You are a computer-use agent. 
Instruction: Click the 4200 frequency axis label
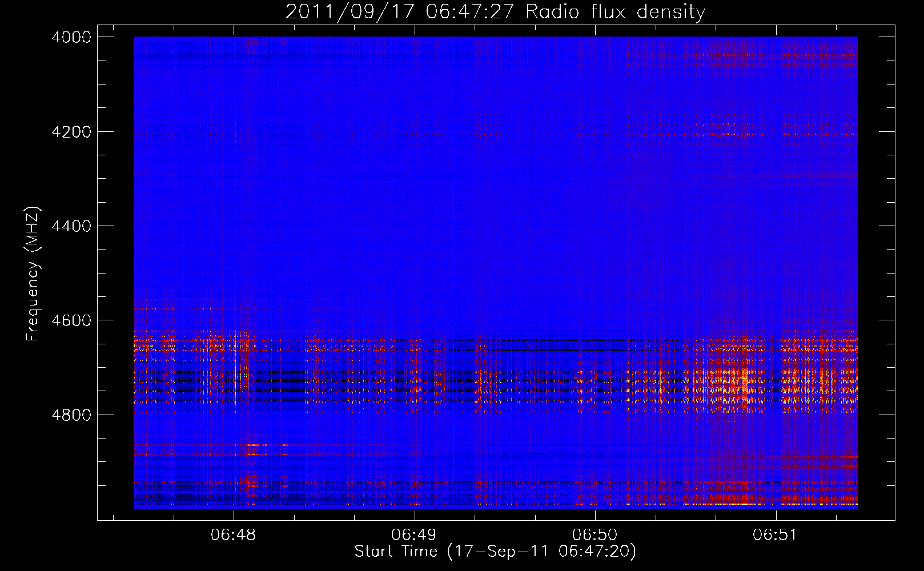[71, 132]
